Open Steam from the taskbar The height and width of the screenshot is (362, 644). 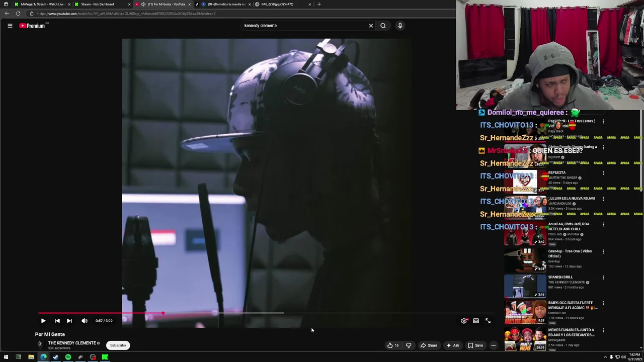(x=55, y=357)
